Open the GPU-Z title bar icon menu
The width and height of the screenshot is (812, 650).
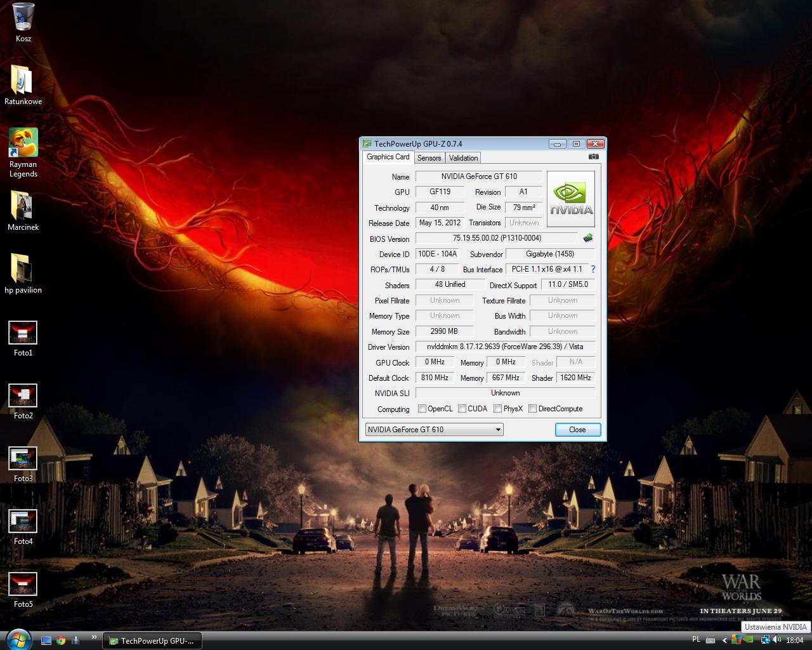pyautogui.click(x=367, y=143)
